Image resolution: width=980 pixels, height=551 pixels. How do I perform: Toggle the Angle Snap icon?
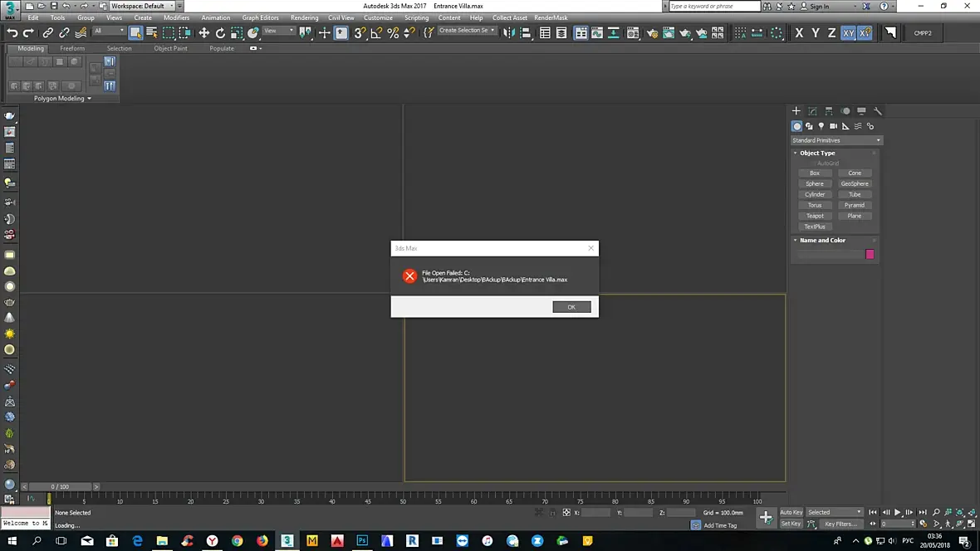[x=376, y=33]
